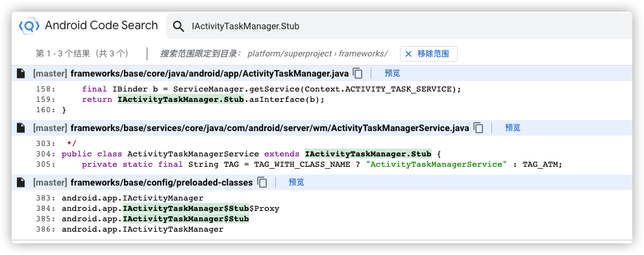
Task: Go to line 158 getService code
Action: pos(271,89)
